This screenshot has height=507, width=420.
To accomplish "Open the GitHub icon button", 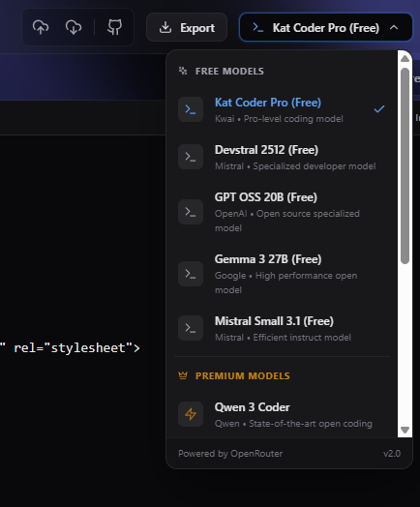I will click(x=114, y=27).
